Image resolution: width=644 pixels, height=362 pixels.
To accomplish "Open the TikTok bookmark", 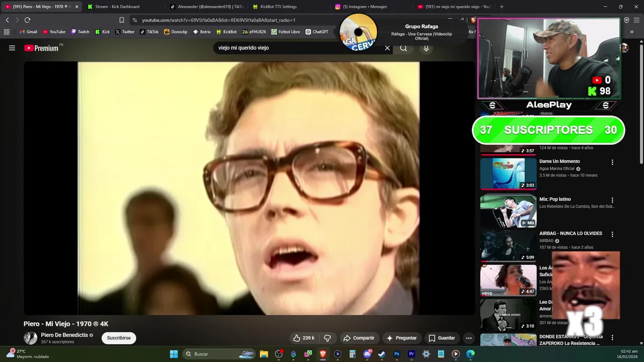I will [x=149, y=32].
